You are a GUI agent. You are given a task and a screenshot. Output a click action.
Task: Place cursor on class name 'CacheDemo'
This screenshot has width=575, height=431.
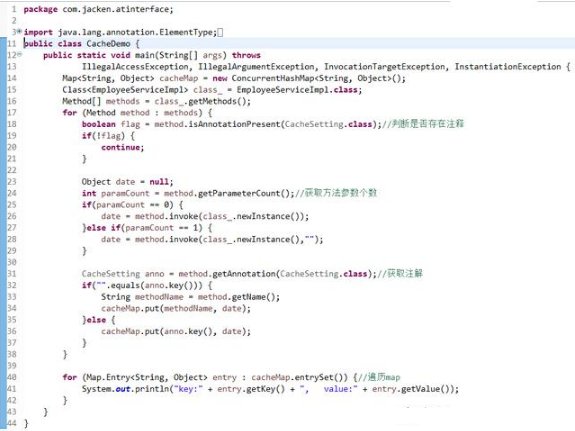coord(108,44)
